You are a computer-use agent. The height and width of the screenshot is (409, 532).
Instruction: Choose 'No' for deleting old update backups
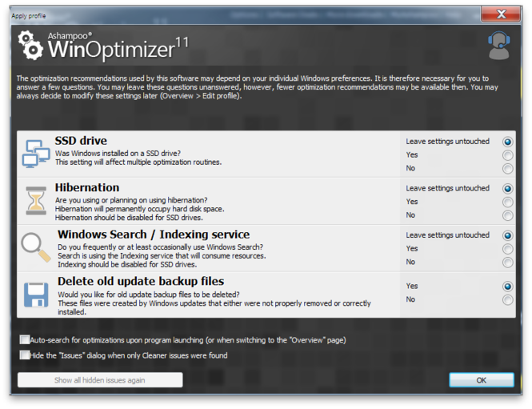coord(507,299)
